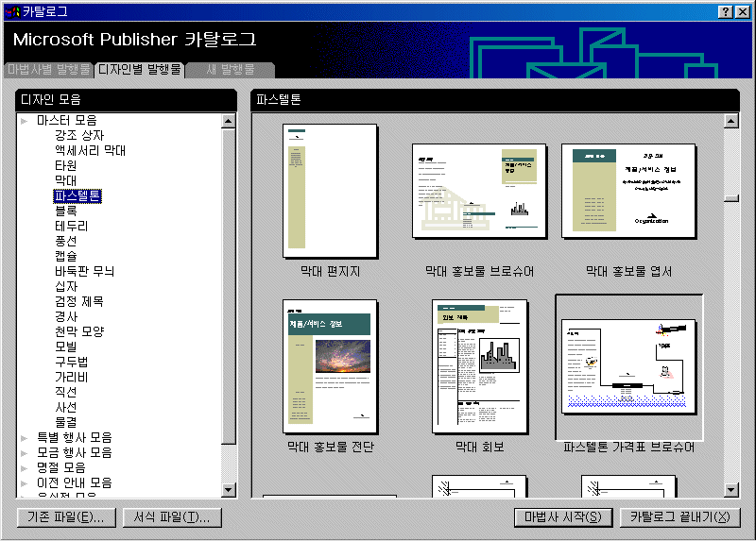Close the 카탈로그 dialog window
The height and width of the screenshot is (541, 756).
click(742, 12)
